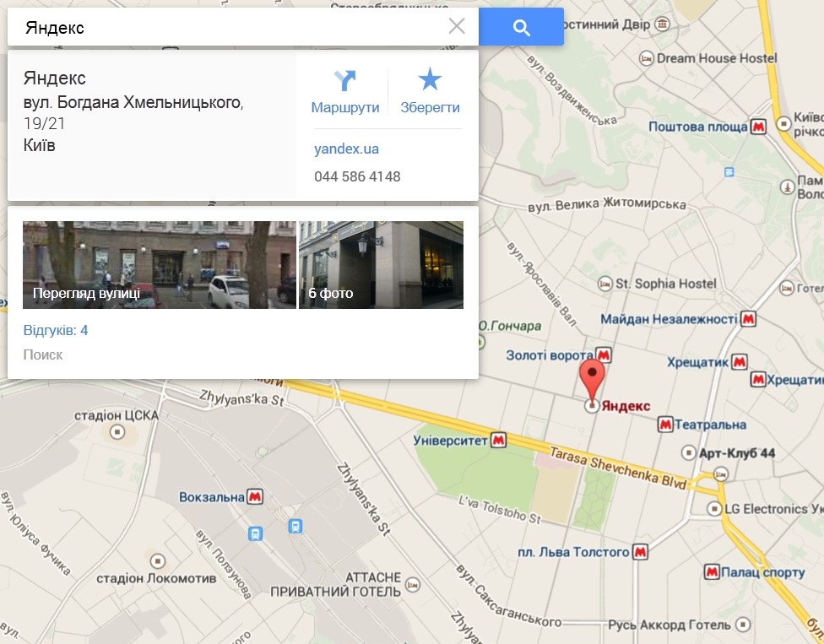Open the Відгуків: 4 reviews link
Viewport: 824px width, 644px height.
[56, 330]
